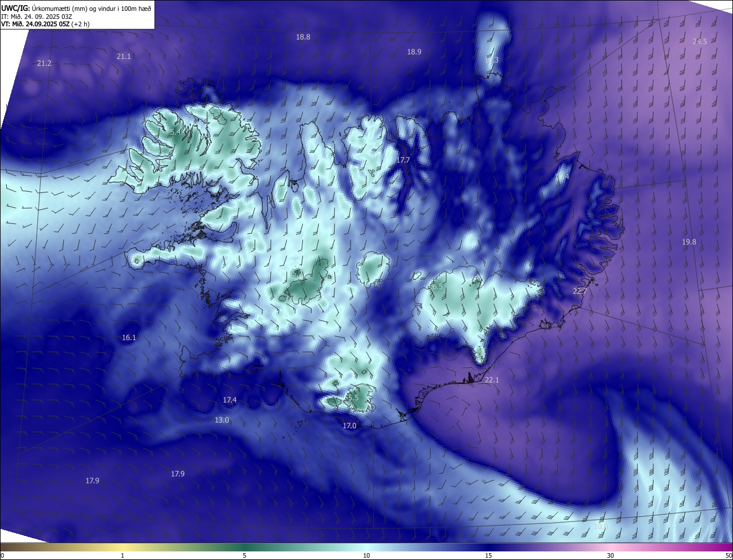This screenshot has height=560, width=733.
Task: Click the title line 'Úrkomumætti (mm) og vindur i 100m hæð'
Action: point(92,8)
